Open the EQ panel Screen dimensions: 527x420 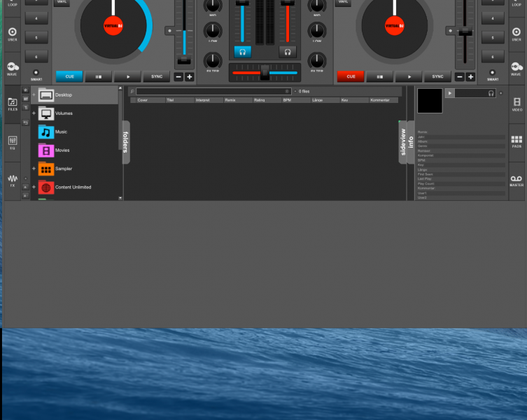[x=13, y=142]
